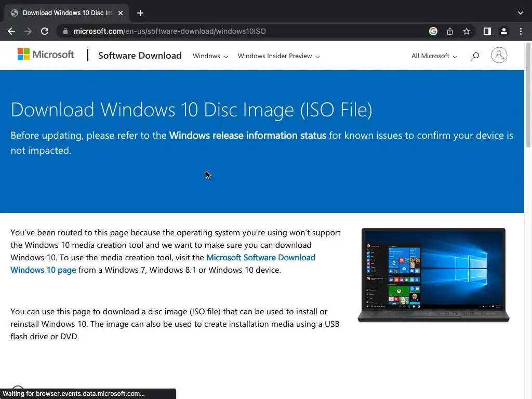Open the Chrome profile icon

504,31
